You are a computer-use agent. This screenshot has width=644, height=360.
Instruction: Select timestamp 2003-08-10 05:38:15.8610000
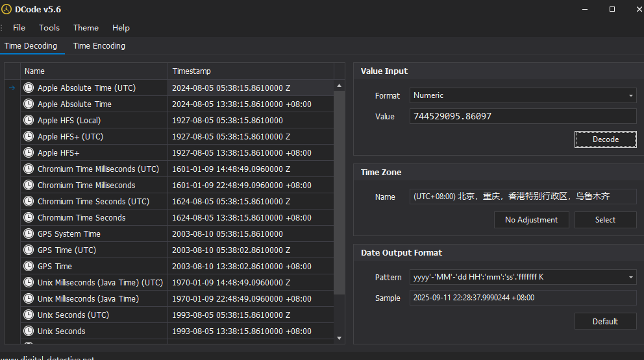point(251,234)
